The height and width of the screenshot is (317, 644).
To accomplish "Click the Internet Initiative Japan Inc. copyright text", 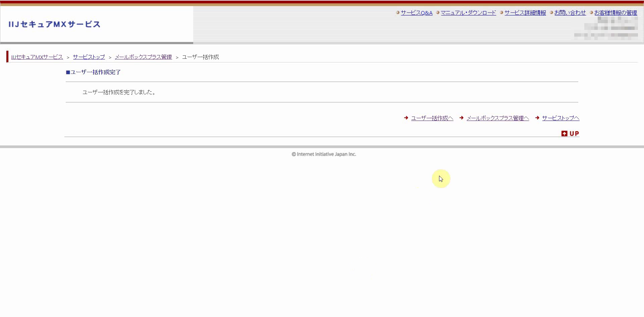I will tap(324, 154).
